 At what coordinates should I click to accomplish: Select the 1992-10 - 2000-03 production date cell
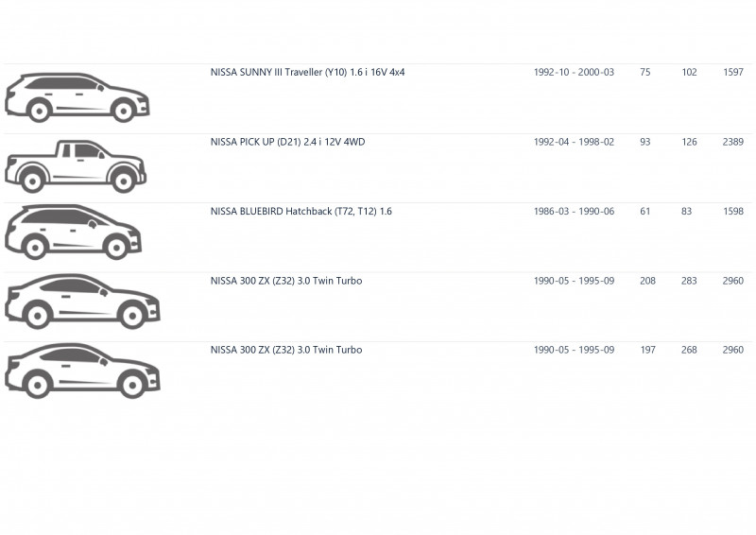tap(574, 73)
